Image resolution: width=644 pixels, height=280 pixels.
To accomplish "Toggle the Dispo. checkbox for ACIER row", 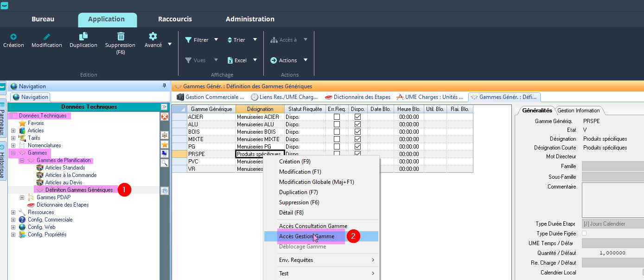I will pos(357,117).
